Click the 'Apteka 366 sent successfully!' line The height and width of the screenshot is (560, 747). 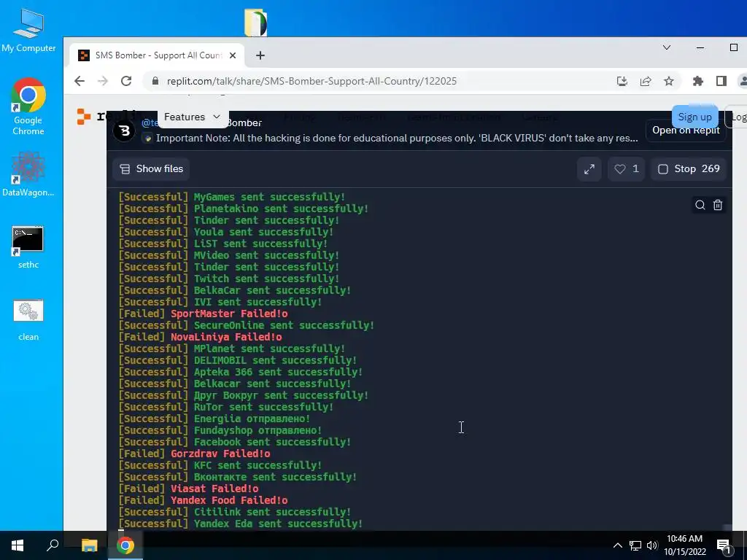[240, 372]
